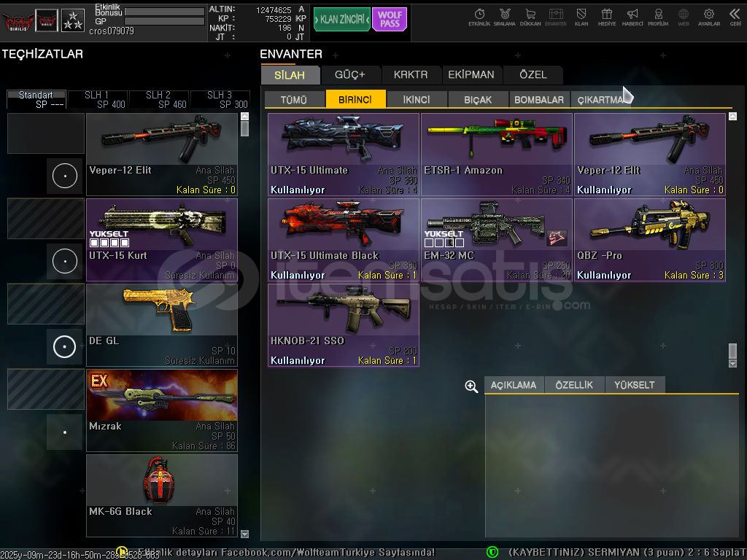Click the wolf emblem on EM-32 MC card

click(557, 238)
